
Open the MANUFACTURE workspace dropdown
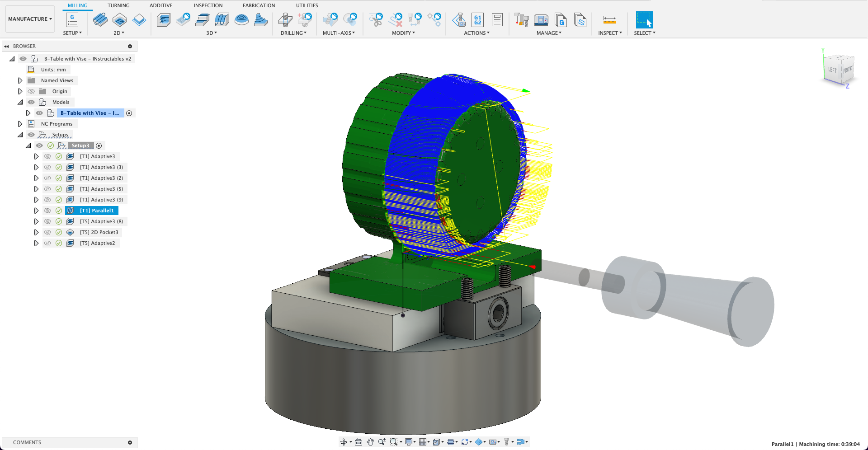[30, 19]
